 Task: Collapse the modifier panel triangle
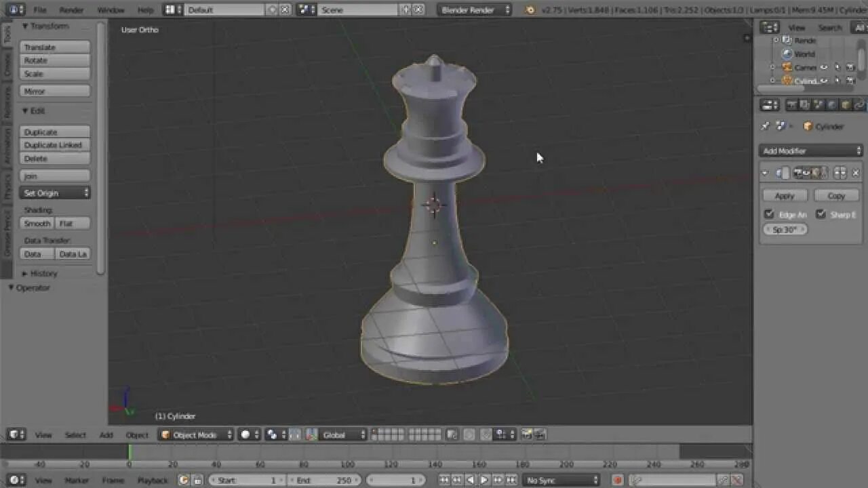(765, 173)
